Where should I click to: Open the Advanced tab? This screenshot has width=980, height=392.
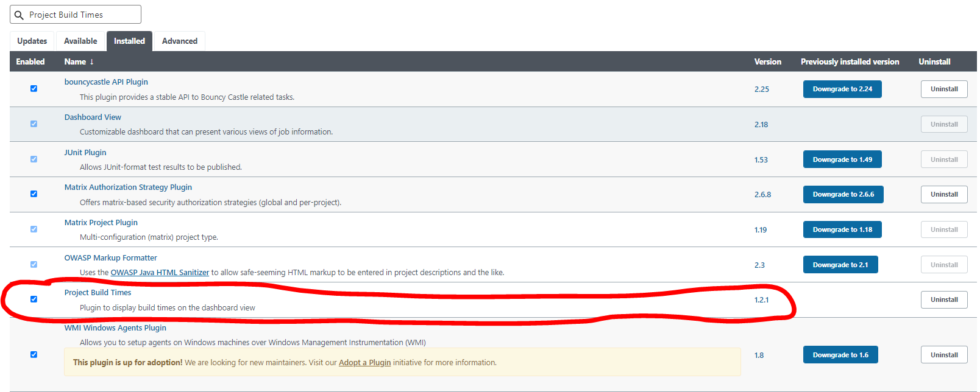point(180,41)
